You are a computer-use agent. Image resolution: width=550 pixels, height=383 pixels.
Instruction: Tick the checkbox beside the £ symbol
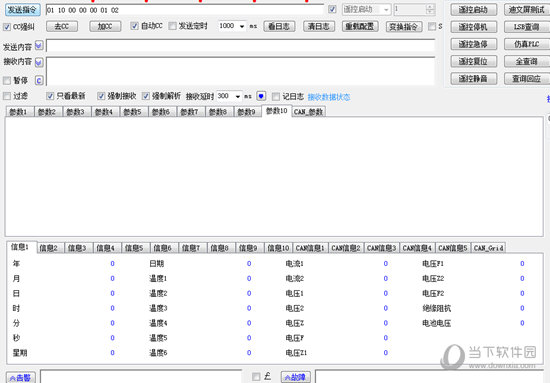(256, 377)
